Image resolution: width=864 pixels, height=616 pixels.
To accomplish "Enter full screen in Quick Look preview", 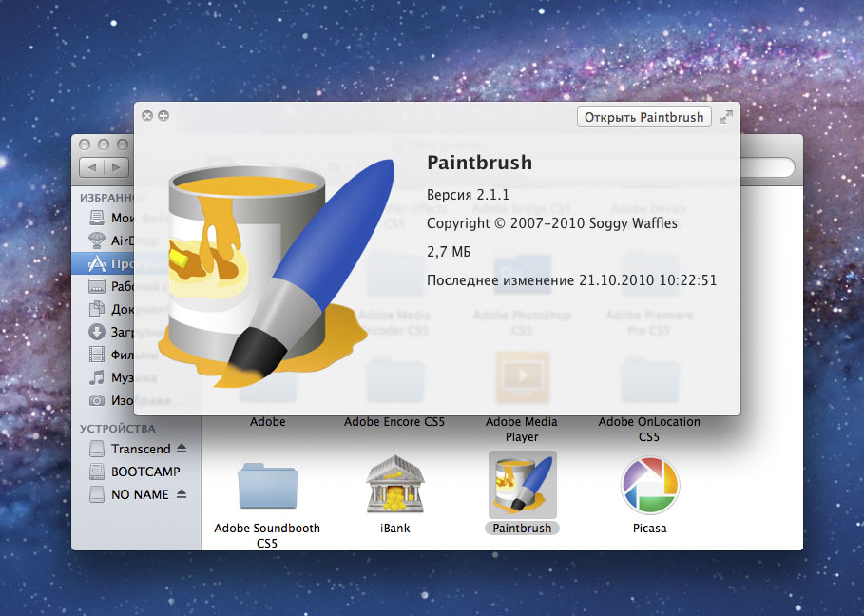I will (x=726, y=117).
